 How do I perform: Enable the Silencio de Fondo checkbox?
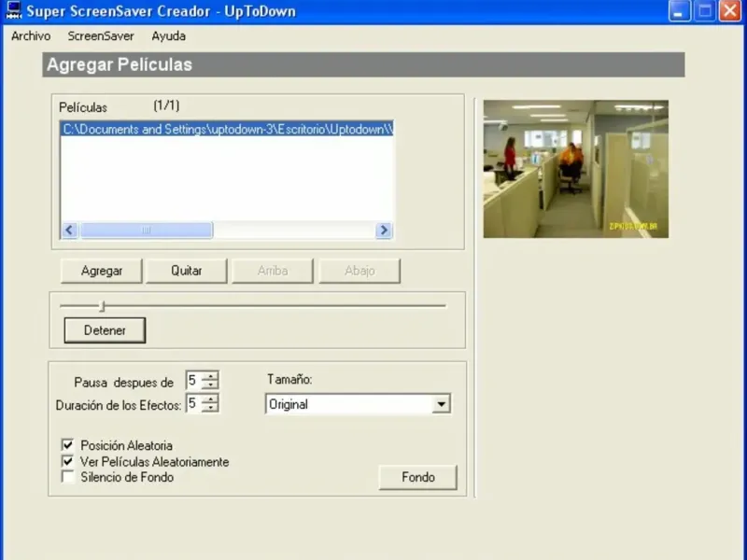[67, 477]
